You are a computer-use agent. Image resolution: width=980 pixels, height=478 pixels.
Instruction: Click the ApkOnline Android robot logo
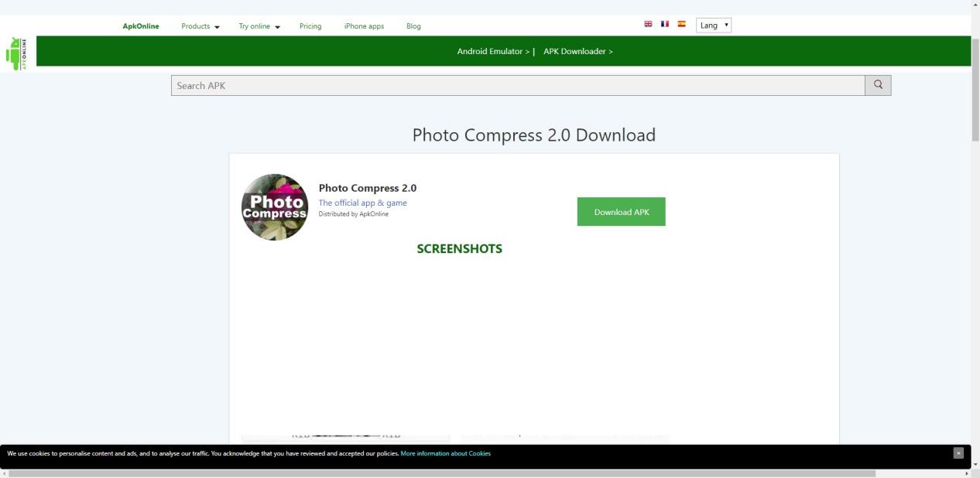[16, 53]
